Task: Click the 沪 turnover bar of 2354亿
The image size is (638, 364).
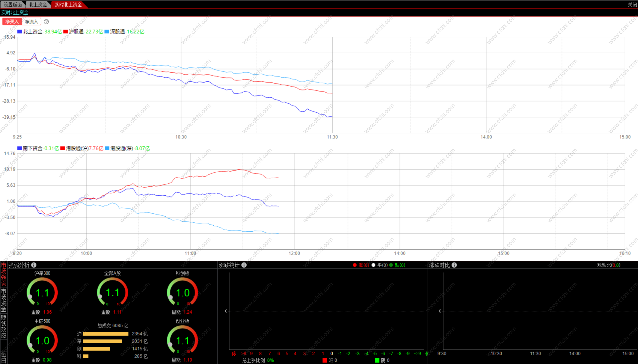Action: 105,334
